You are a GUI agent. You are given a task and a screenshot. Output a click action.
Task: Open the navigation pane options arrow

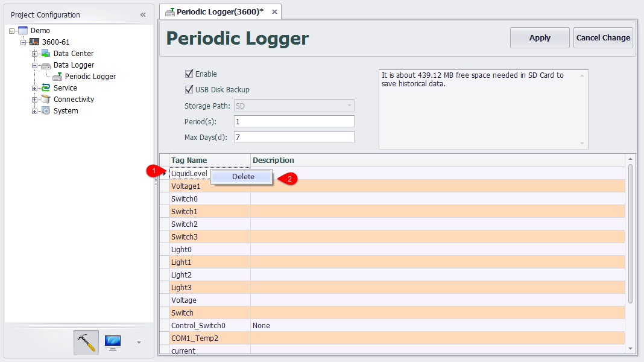click(139, 343)
